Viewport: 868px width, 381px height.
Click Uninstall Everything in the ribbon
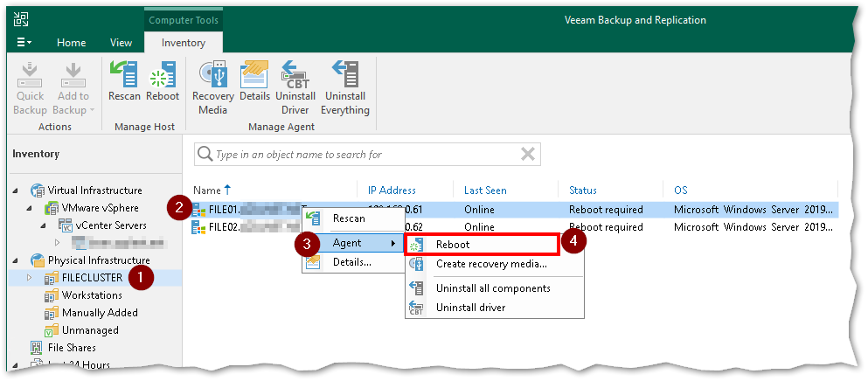(344, 87)
